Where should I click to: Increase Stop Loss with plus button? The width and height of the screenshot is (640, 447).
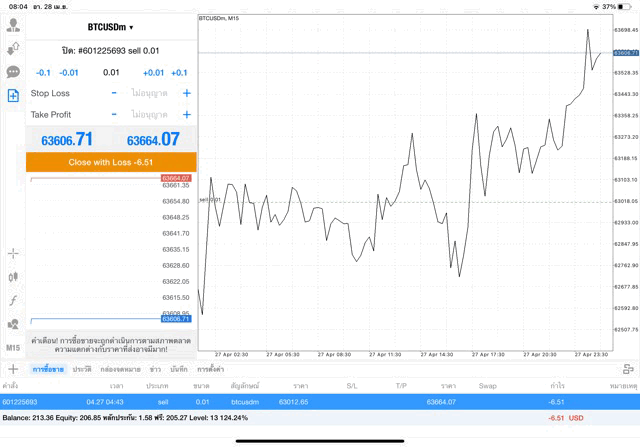(x=186, y=93)
